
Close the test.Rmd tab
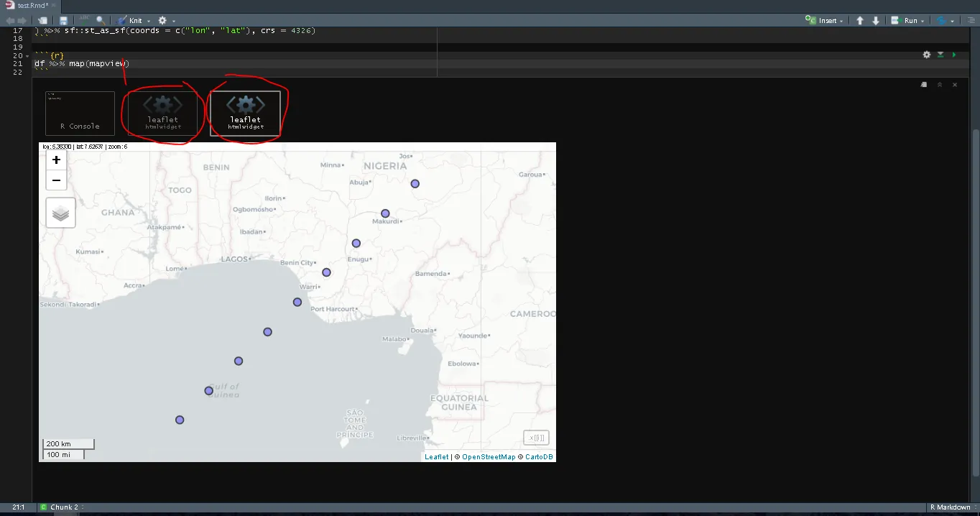pos(53,6)
